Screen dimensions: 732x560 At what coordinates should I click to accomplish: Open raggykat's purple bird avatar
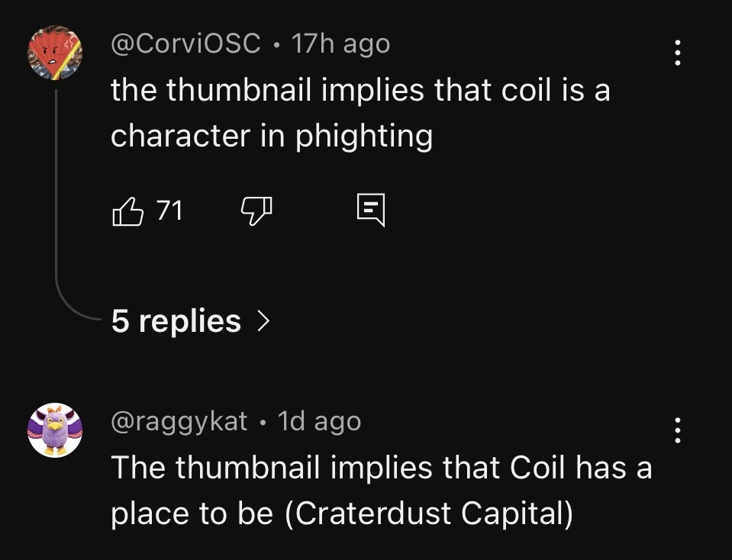pos(54,430)
